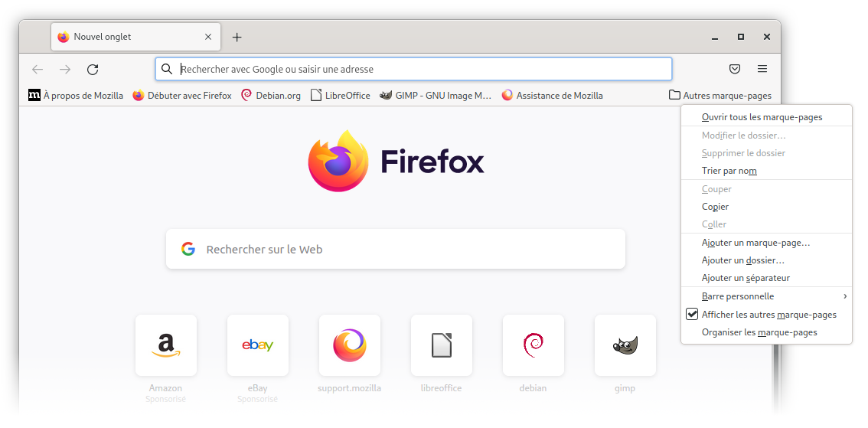Choose Ajouter un dossier…
The image size is (868, 428).
click(x=767, y=260)
